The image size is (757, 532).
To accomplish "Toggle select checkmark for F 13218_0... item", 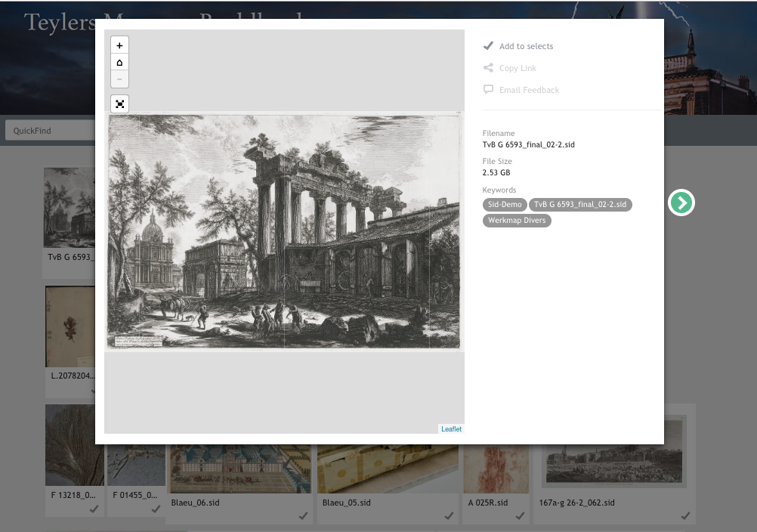I will 94,509.
